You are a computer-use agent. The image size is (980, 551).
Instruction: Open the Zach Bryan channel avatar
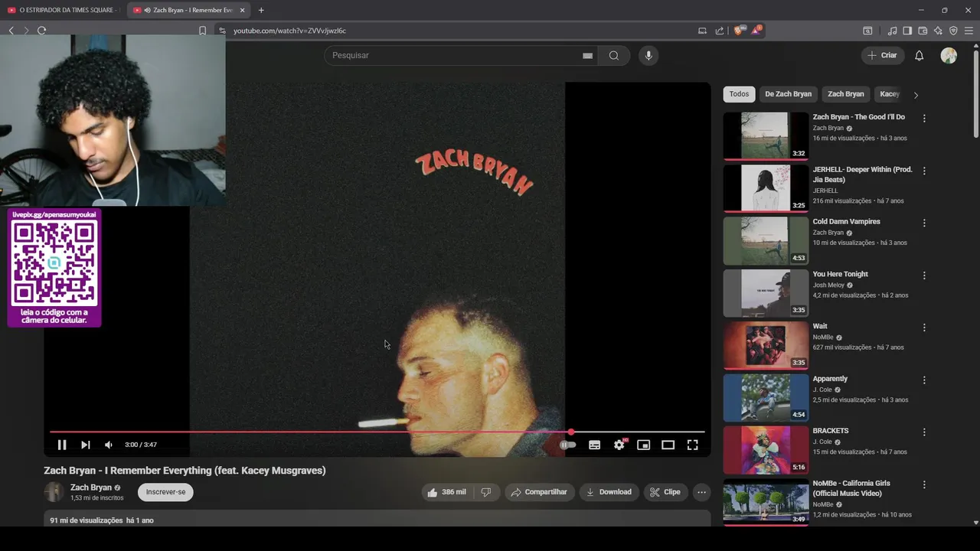(x=54, y=492)
